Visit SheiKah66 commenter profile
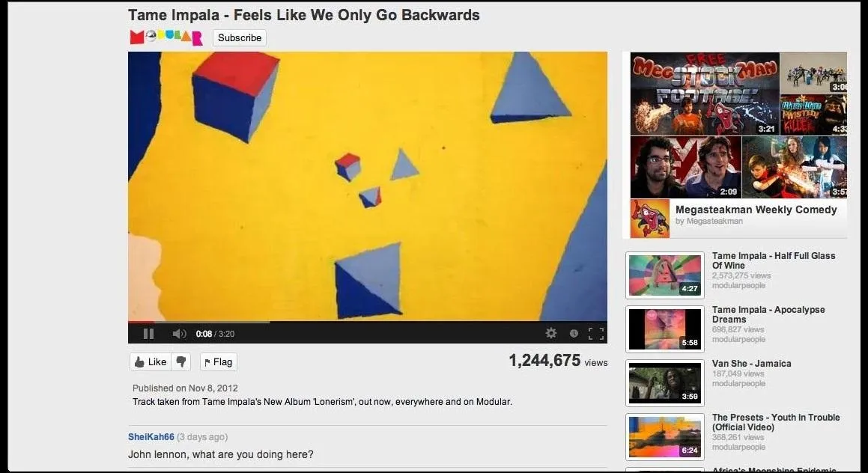 [151, 437]
